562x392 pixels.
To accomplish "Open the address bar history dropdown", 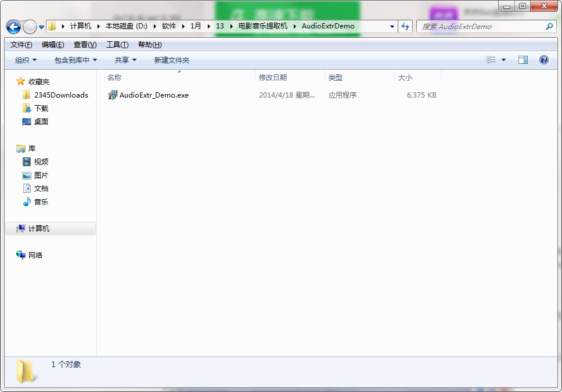I will tap(392, 26).
